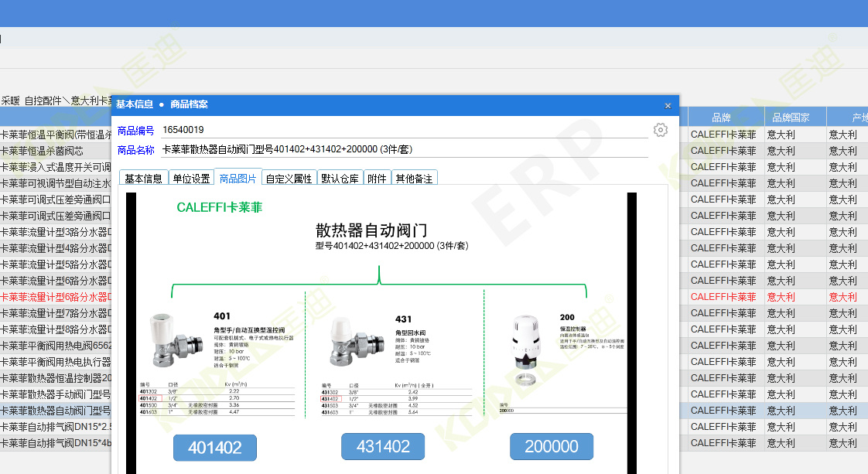The width and height of the screenshot is (868, 474).
Task: Select row 卡莱菲恒温杀菌阀芯
Action: [x=56, y=151]
